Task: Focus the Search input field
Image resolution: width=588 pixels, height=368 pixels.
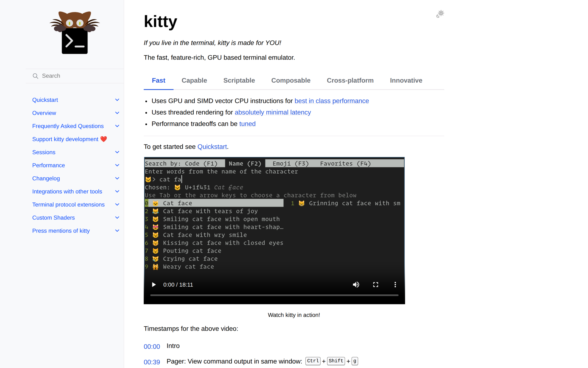Action: (75, 76)
